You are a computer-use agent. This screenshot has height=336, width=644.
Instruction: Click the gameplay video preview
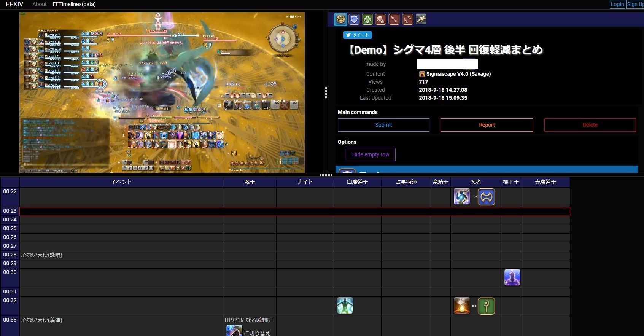(x=162, y=92)
